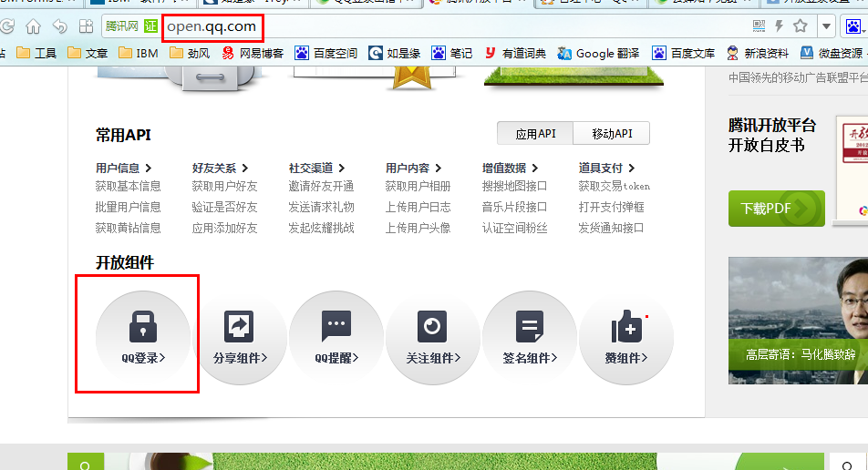Open the 百度文库 bookmark

(684, 53)
